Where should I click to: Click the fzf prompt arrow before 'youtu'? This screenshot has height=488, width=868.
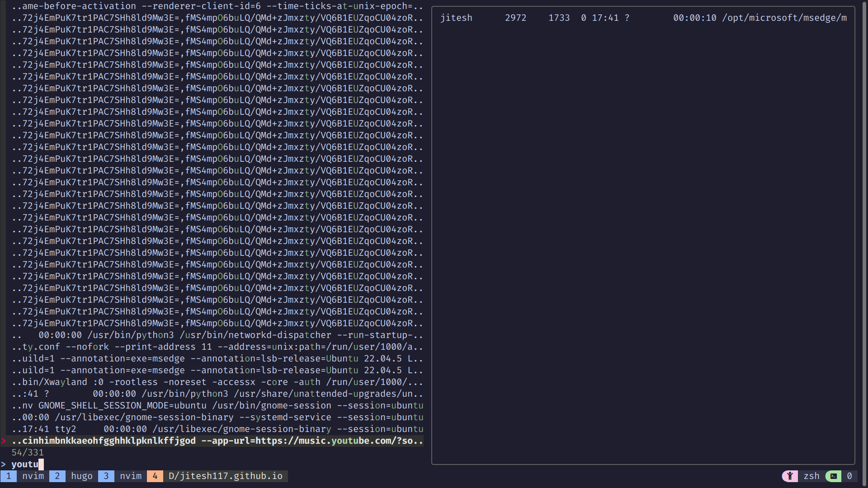tap(4, 464)
